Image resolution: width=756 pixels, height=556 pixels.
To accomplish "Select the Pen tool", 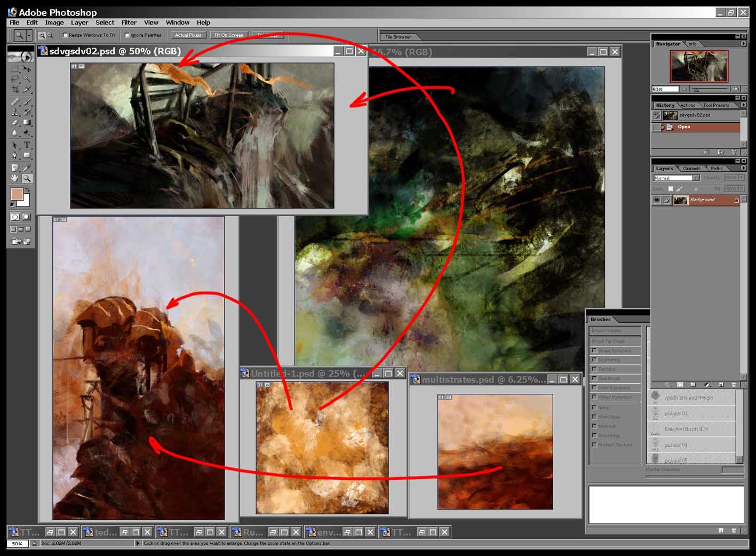I will (x=15, y=155).
